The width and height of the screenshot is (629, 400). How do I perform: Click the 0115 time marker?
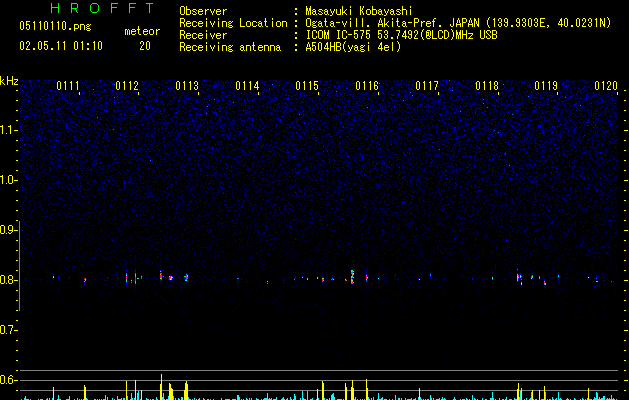tap(307, 86)
